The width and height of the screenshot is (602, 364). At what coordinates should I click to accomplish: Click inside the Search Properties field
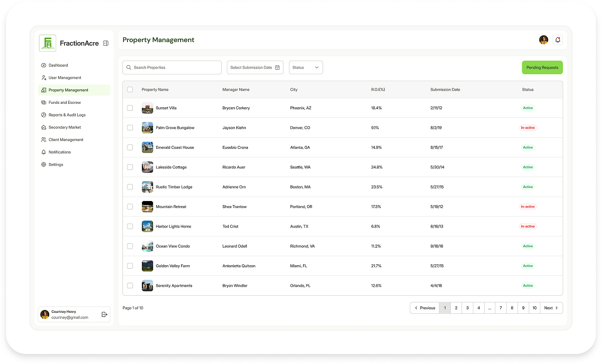(172, 67)
